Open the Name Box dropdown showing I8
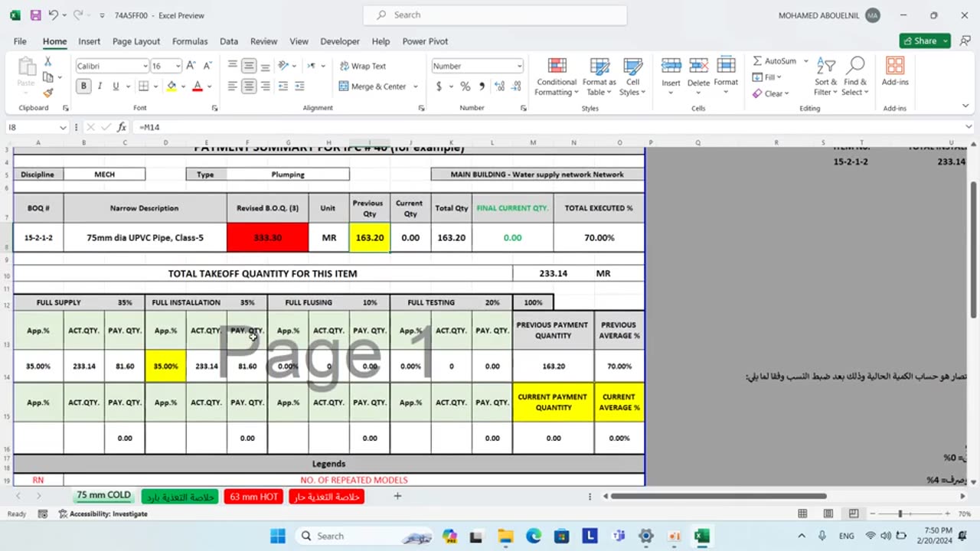Image resolution: width=980 pixels, height=551 pixels. pyautogui.click(x=63, y=127)
